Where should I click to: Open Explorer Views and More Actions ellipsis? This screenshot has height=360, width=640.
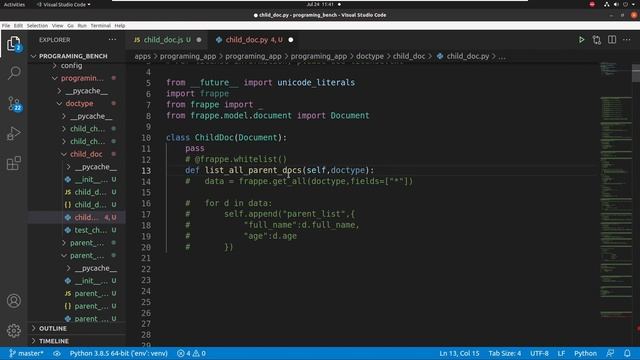(x=112, y=40)
